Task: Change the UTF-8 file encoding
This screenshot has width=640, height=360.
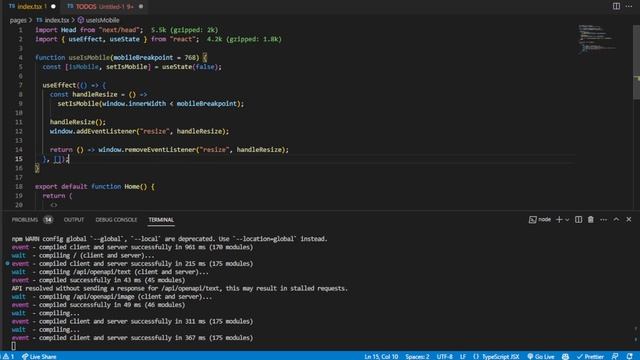Action: (x=444, y=356)
